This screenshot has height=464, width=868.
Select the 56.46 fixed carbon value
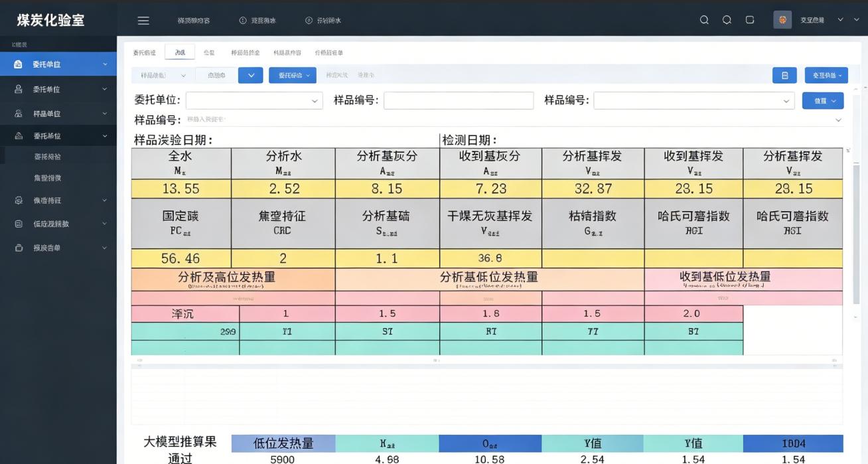[181, 258]
